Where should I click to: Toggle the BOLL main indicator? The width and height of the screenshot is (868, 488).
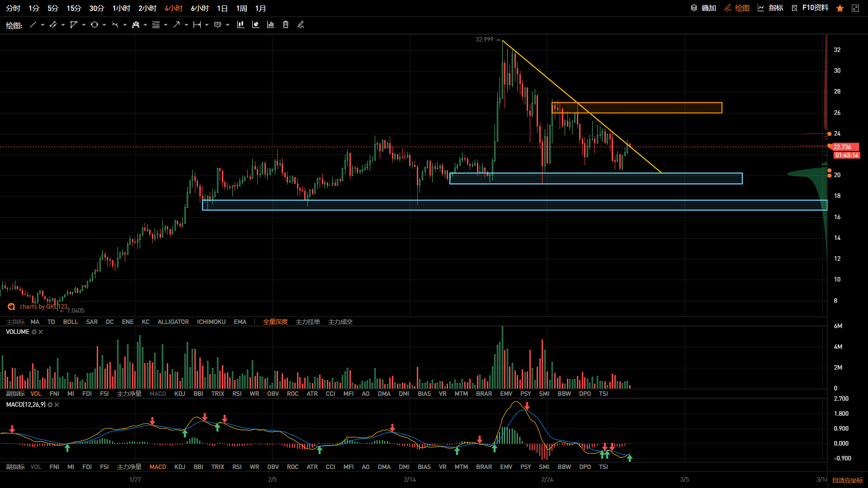coord(71,322)
